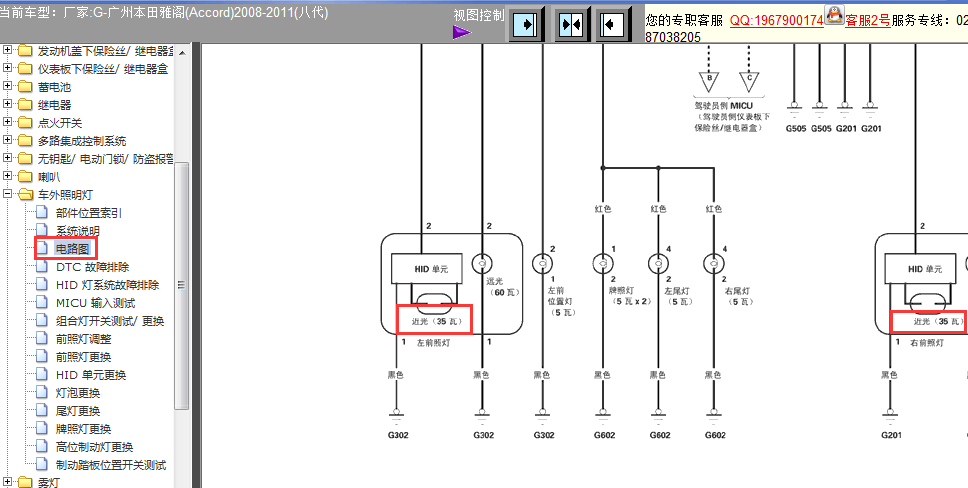
Task: Expand the 多路集成控制系统 folder node
Action: coord(7,140)
